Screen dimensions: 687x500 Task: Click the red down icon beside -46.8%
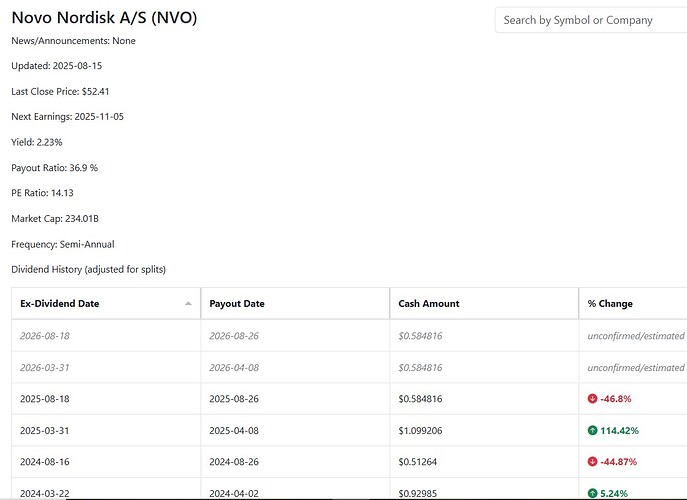pos(592,398)
